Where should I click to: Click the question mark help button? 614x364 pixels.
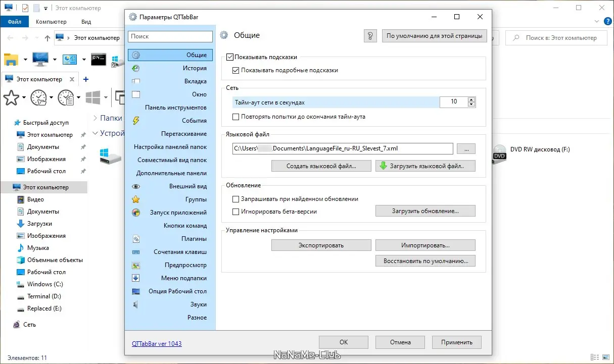click(370, 36)
